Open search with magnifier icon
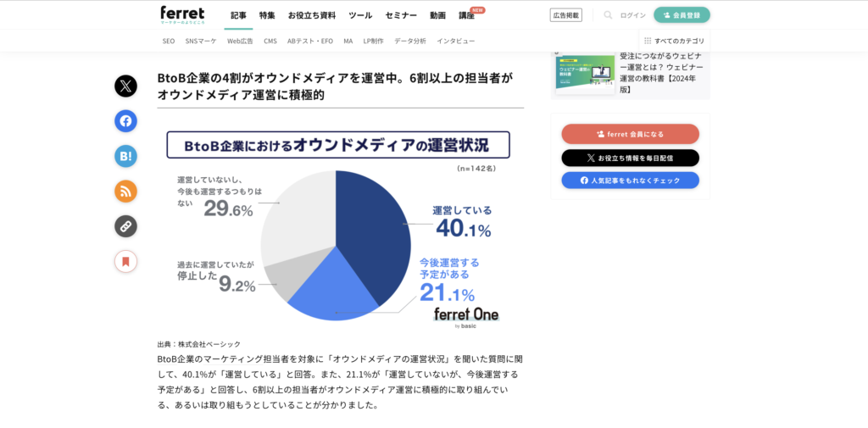The image size is (868, 428). pos(608,15)
